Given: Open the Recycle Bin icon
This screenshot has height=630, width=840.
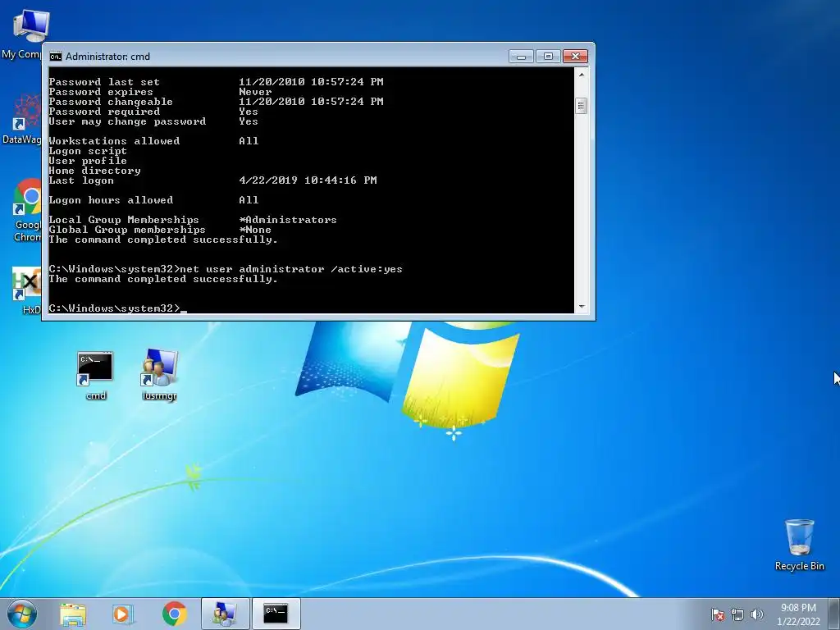Looking at the screenshot, I should coord(799,545).
